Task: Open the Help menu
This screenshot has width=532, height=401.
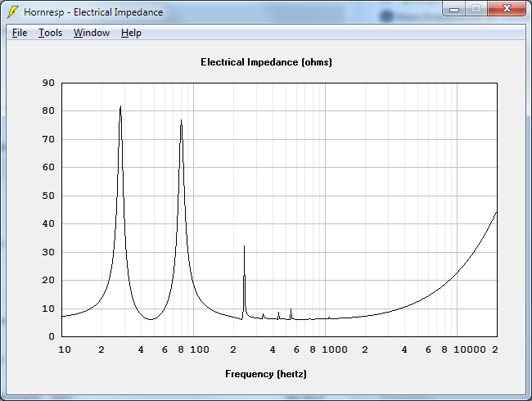Action: pos(131,33)
